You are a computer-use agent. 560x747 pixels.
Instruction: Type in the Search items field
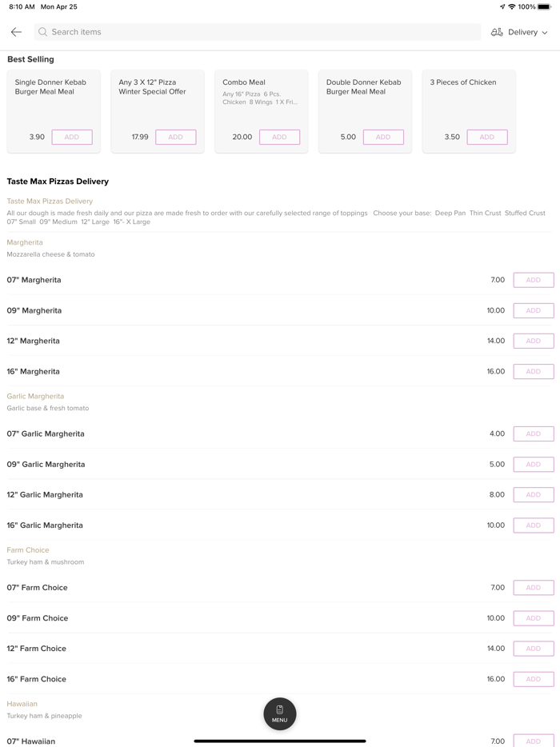(256, 32)
